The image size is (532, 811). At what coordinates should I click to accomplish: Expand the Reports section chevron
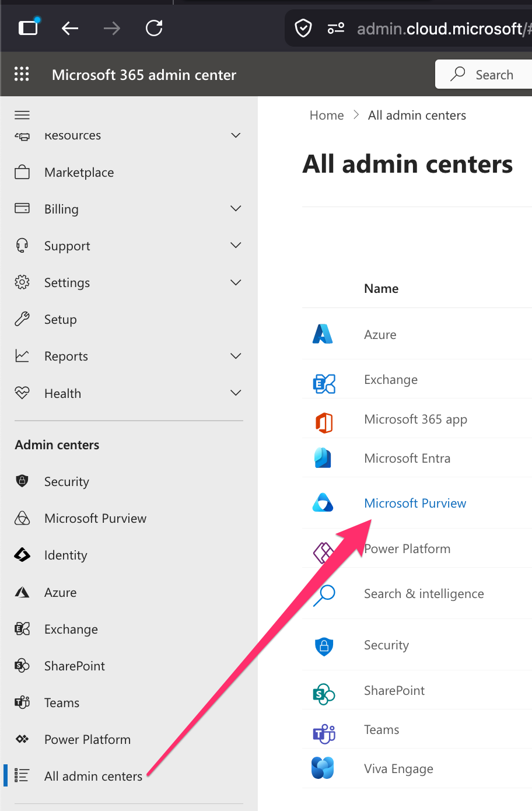[236, 356]
